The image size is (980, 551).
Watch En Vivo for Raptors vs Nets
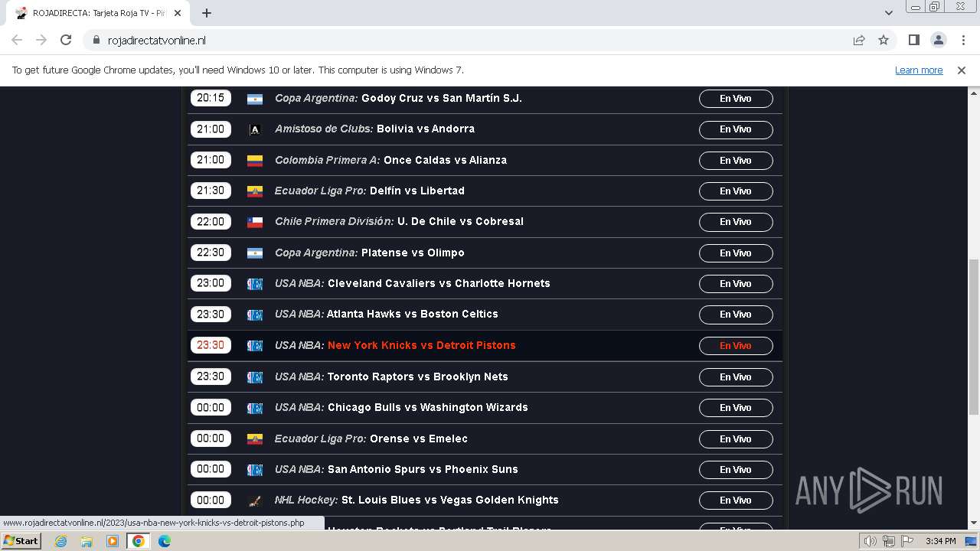(x=736, y=377)
